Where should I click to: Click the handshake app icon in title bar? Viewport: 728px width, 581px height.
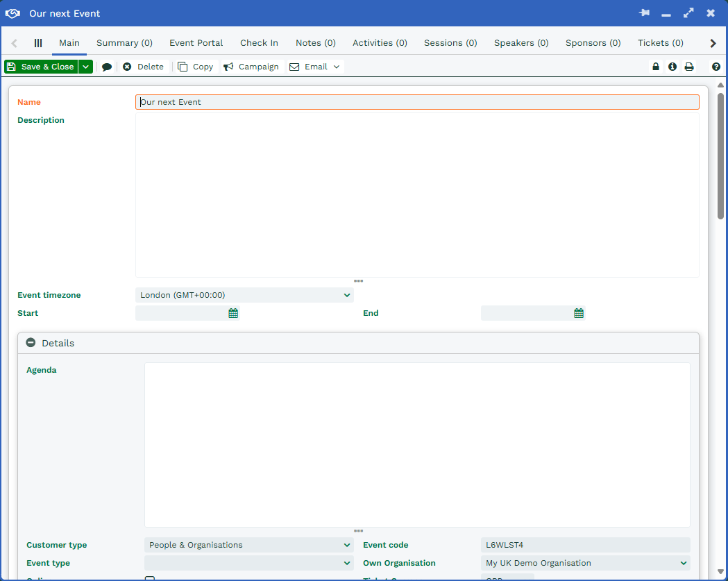[12, 13]
